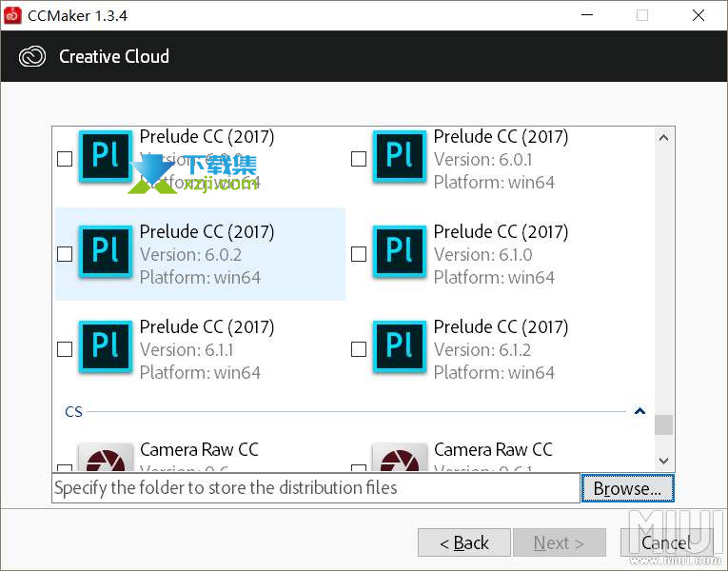
Task: Close the CCMaker window
Action: 698,15
